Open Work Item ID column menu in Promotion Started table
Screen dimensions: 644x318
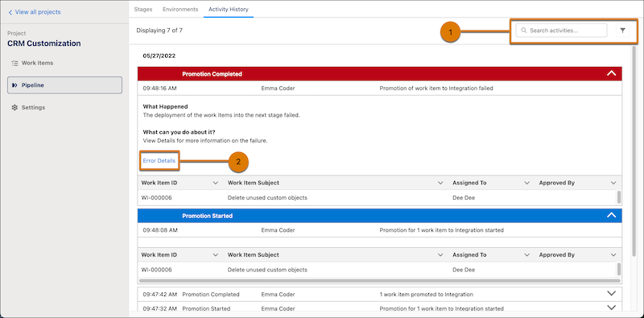tap(215, 254)
